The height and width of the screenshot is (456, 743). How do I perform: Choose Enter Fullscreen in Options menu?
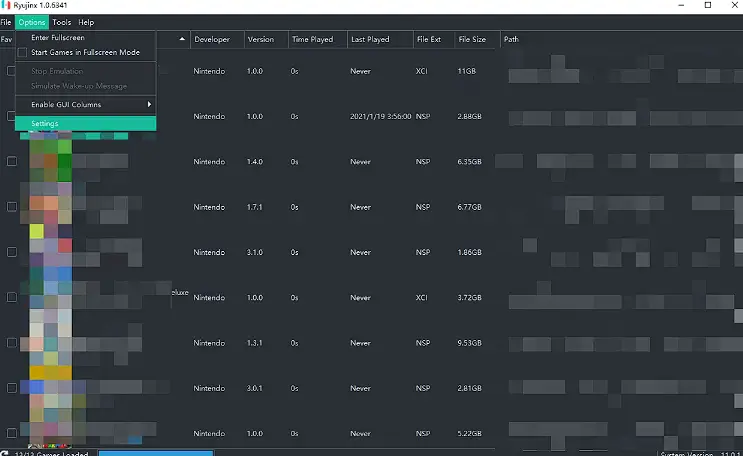point(58,37)
